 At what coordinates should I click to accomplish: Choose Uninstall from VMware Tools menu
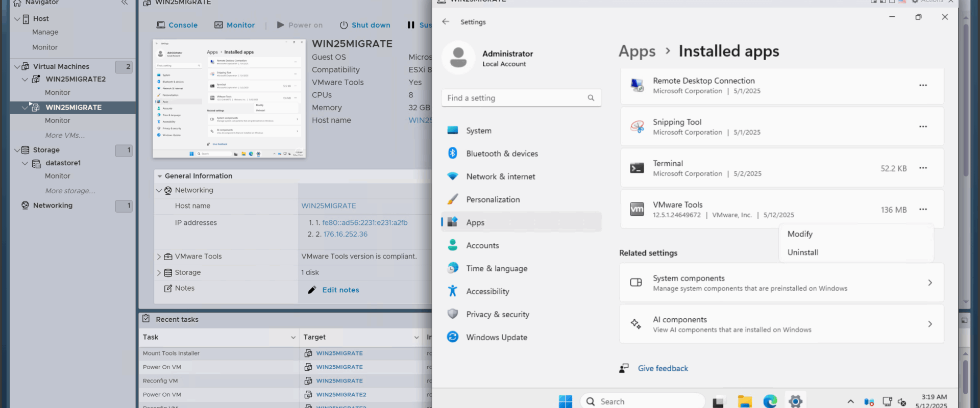(856, 252)
